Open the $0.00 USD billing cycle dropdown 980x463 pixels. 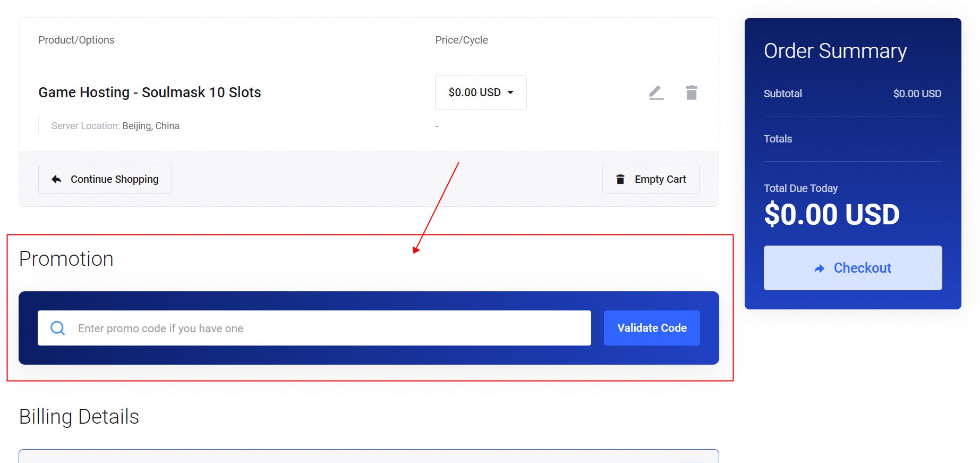point(481,92)
